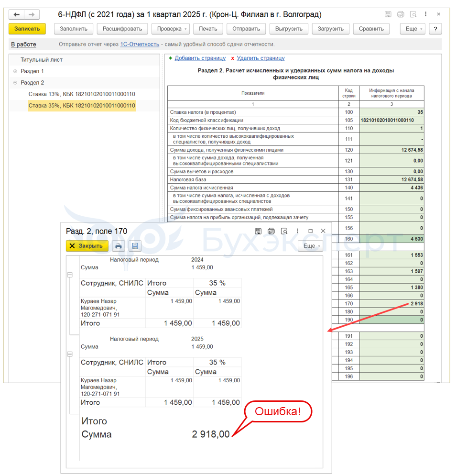Click the grand total 2 918,00 cell
Image resolution: width=467 pixels, height=476 pixels.
(x=211, y=434)
